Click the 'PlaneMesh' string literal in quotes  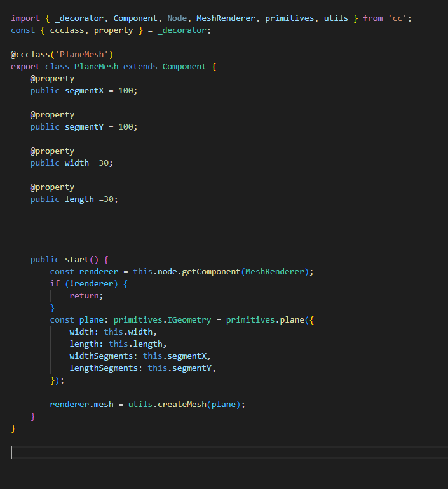tap(82, 54)
